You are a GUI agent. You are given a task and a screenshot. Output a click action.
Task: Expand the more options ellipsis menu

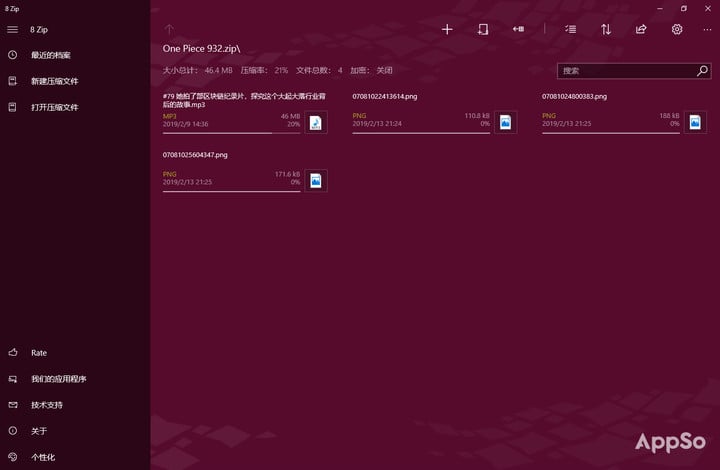[707, 29]
